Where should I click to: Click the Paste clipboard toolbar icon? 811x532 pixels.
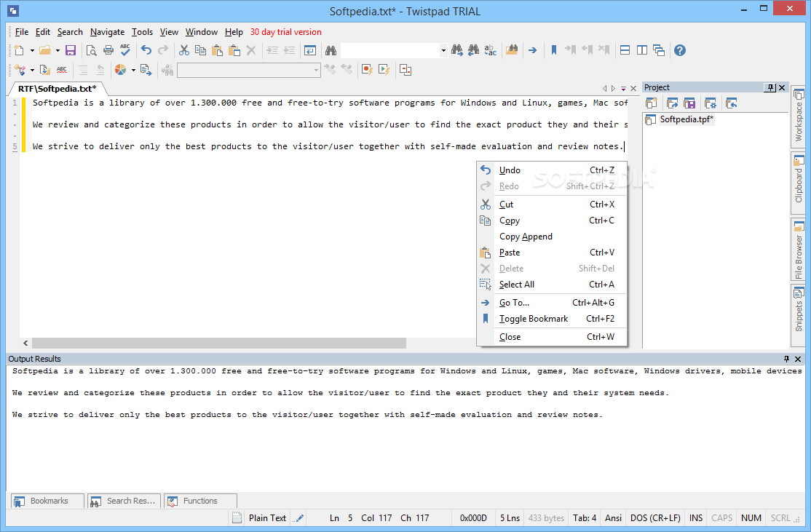217,50
